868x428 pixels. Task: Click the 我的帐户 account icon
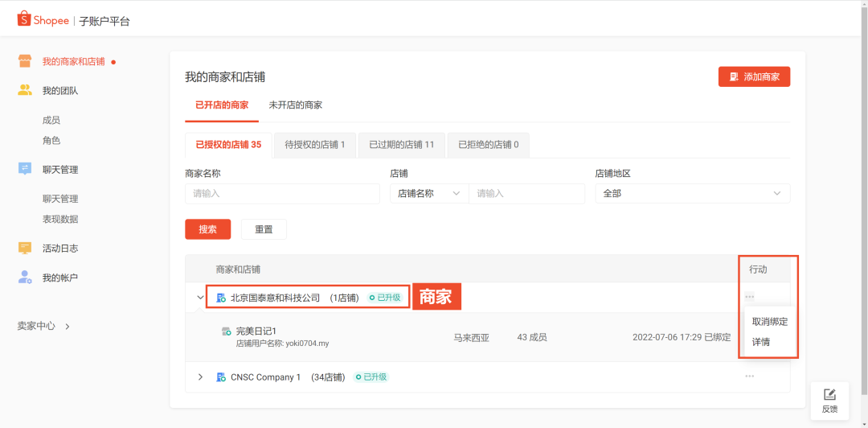click(x=25, y=278)
